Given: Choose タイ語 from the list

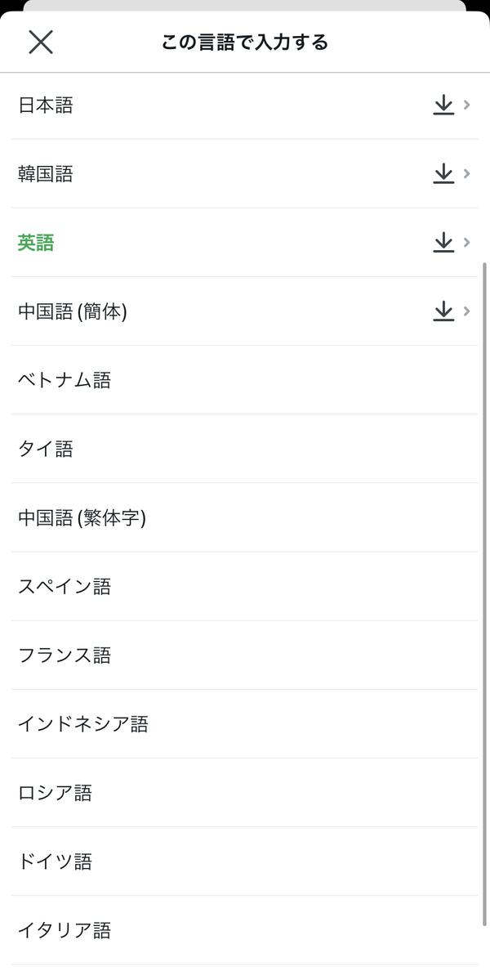Looking at the screenshot, I should (245, 449).
